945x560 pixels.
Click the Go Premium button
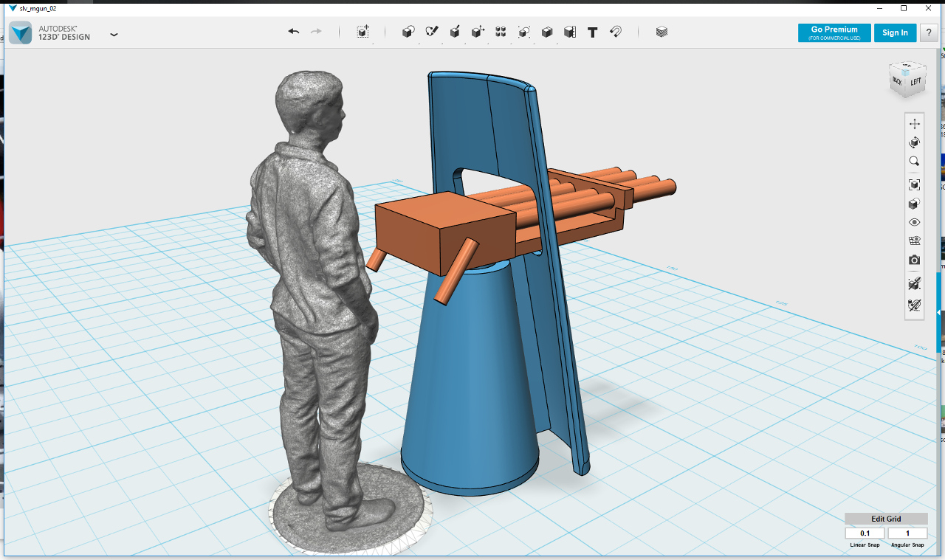[834, 32]
